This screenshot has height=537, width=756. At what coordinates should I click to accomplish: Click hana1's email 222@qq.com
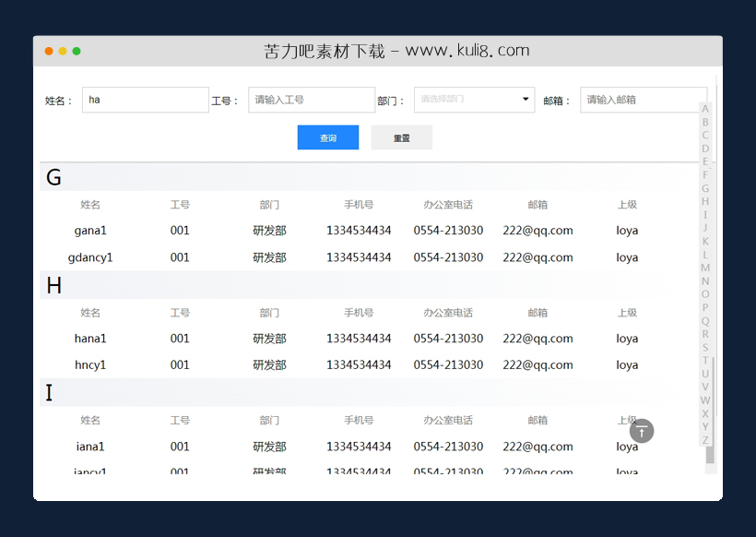pos(537,338)
